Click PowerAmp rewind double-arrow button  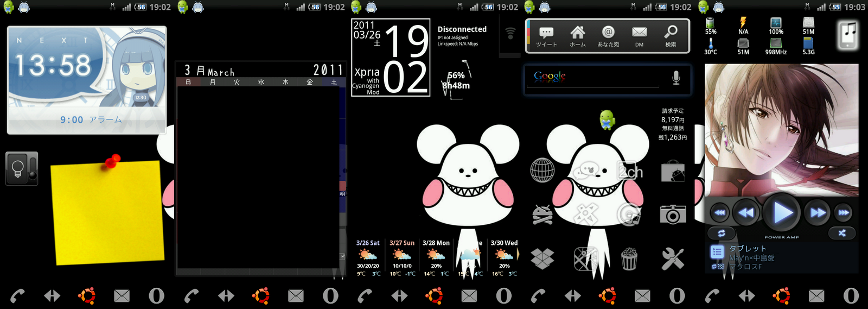(x=746, y=213)
